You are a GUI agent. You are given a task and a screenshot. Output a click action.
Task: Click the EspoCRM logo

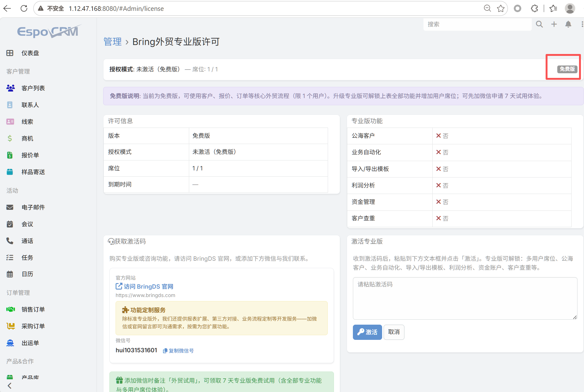tap(49, 31)
